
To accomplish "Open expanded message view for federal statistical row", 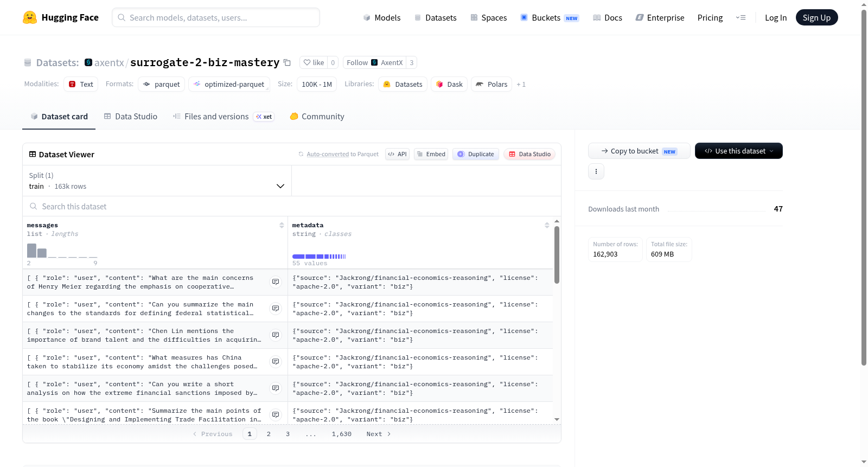I will coord(276,309).
